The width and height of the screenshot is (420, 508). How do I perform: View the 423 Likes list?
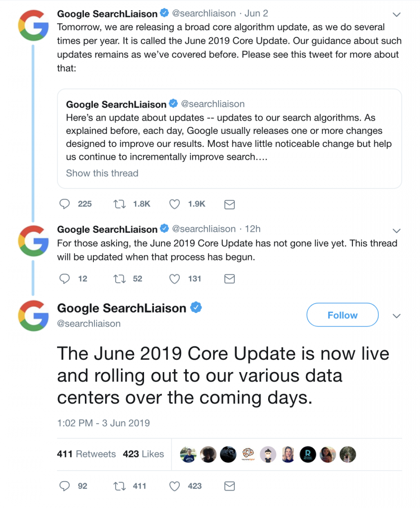143,454
